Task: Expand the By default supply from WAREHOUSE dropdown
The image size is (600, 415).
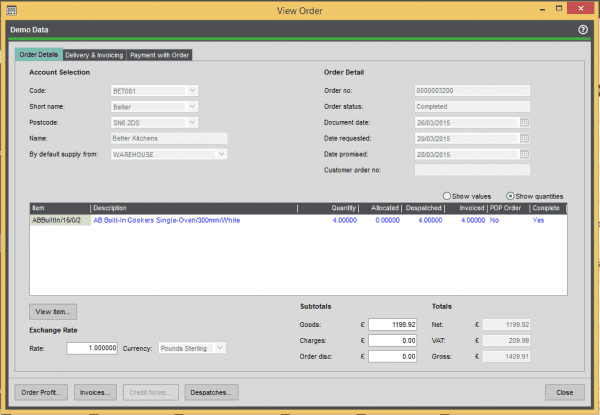Action: tap(221, 154)
